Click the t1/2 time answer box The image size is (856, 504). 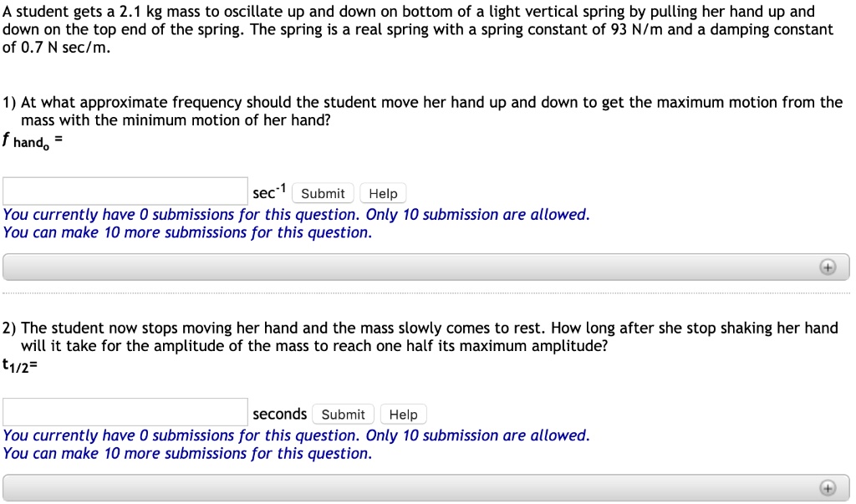coord(125,412)
